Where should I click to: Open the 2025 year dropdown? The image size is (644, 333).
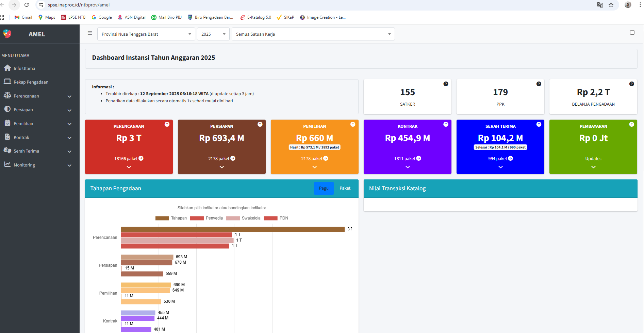coord(213,34)
